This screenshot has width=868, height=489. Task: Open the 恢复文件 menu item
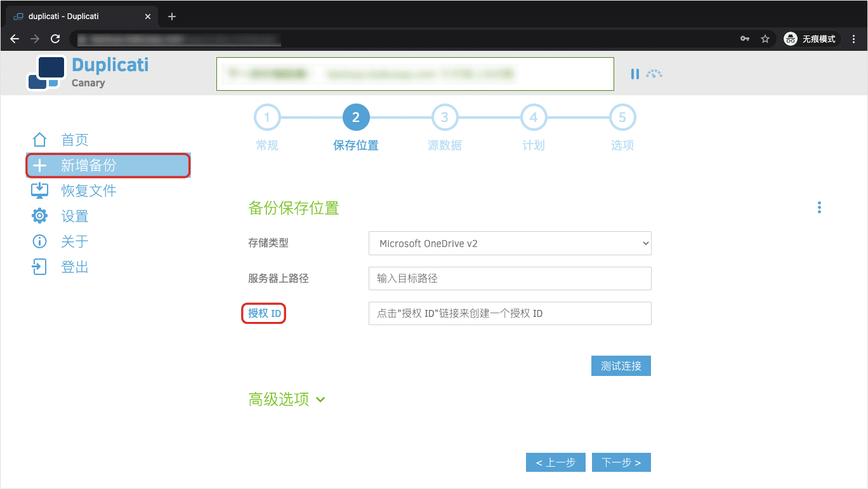tap(89, 191)
